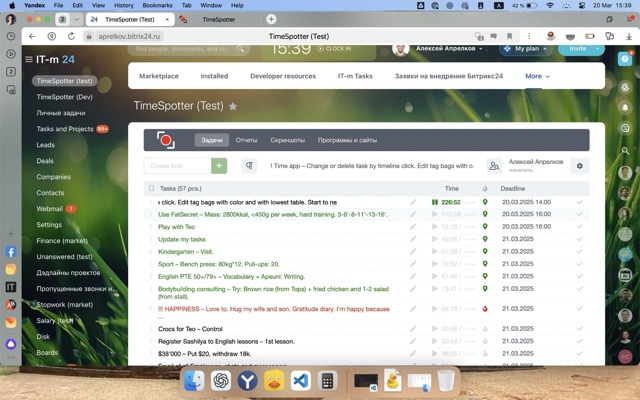Viewport: 640px width, 400px height.
Task: Click the red record button in TimeSpotter
Action: pos(165,141)
